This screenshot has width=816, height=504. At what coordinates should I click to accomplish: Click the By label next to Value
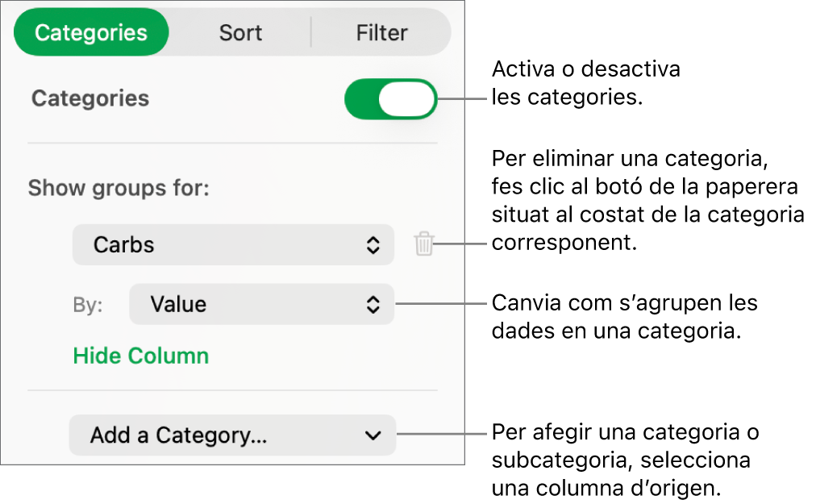click(88, 304)
